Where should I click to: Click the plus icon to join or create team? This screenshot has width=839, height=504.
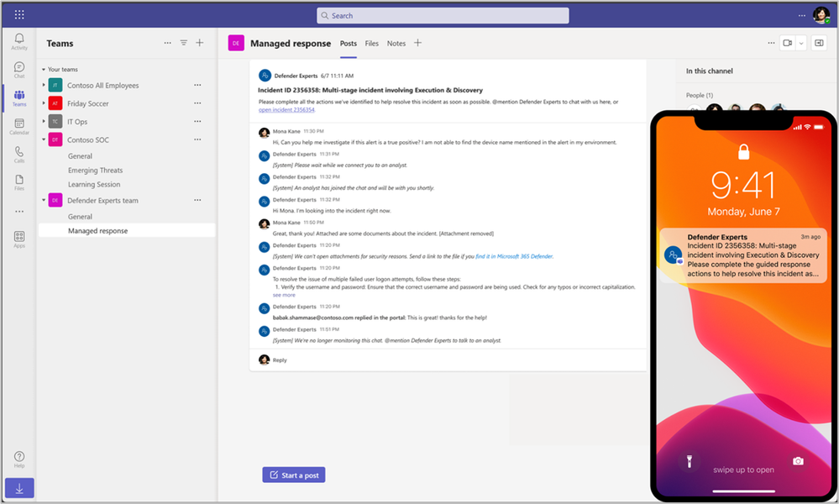click(200, 43)
